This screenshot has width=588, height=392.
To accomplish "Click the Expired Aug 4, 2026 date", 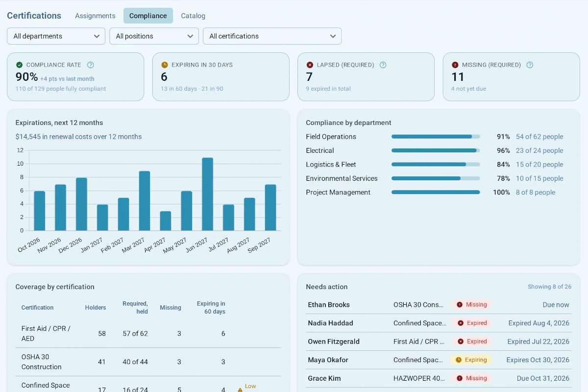I will point(539,323).
